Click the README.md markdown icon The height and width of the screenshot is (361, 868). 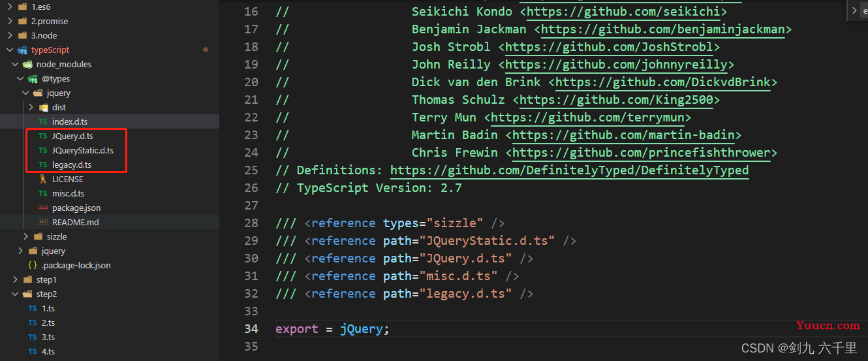(43, 222)
